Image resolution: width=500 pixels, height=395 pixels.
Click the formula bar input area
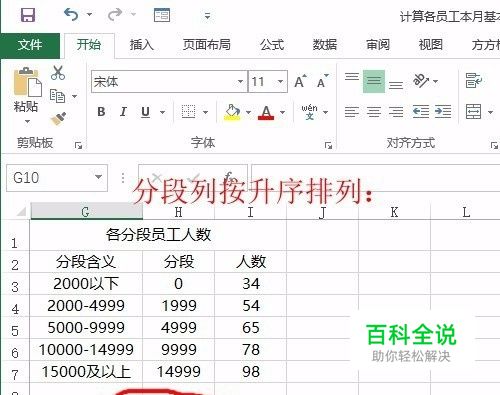(x=376, y=178)
